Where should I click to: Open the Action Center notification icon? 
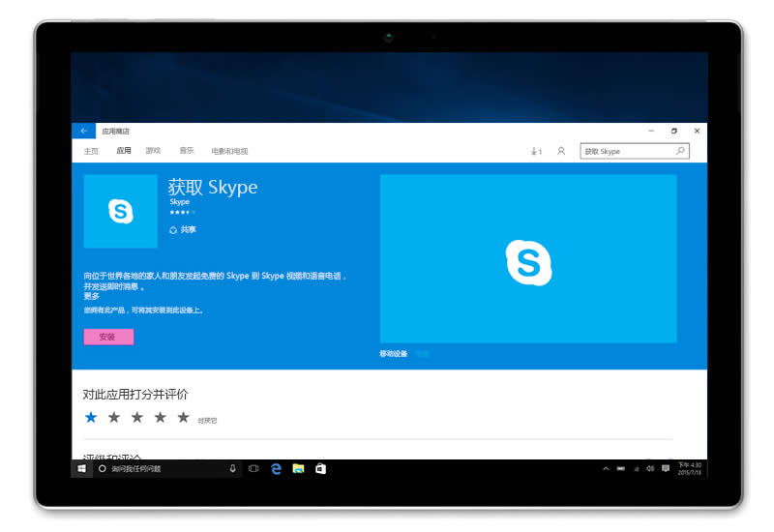(x=666, y=468)
